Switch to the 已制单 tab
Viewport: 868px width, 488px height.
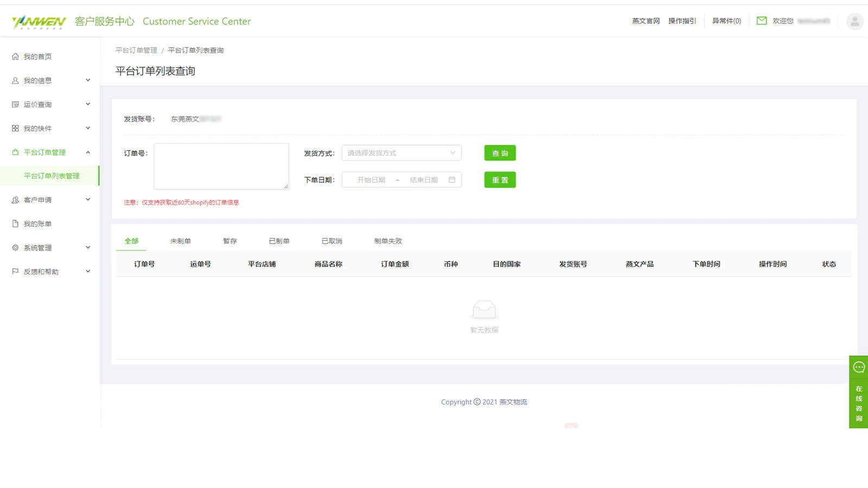(x=279, y=241)
